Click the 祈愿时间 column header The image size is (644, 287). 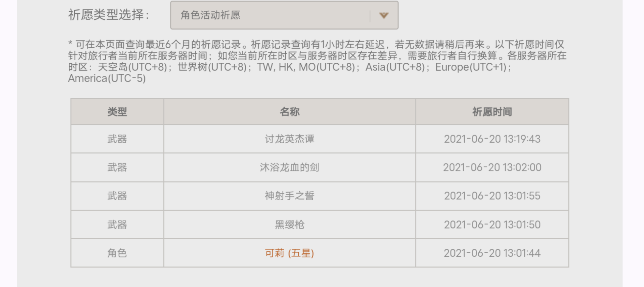point(492,112)
